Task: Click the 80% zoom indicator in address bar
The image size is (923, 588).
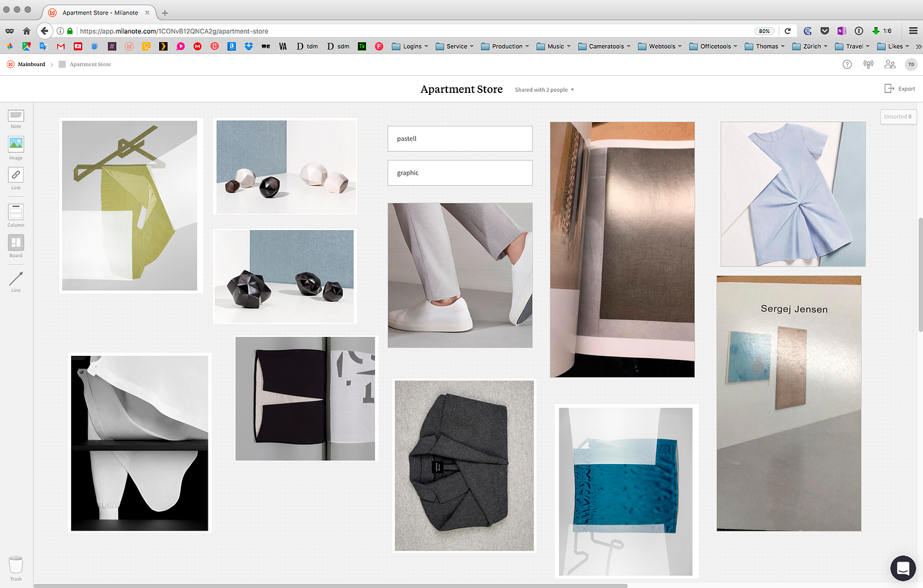Action: [764, 31]
